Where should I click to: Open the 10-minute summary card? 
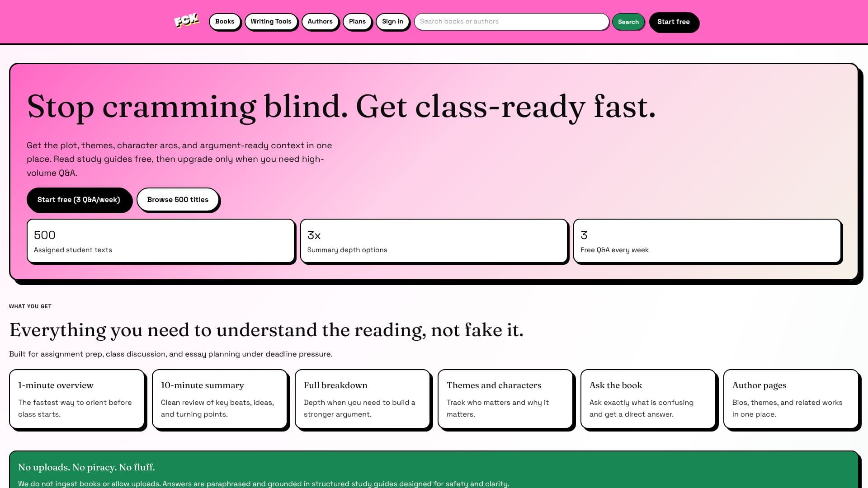(x=220, y=399)
